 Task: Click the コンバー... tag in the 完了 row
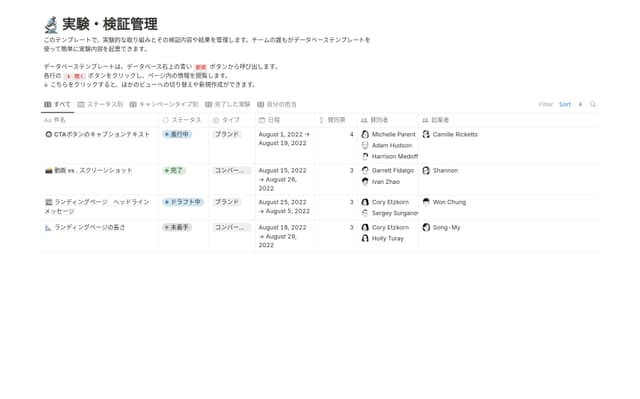tap(231, 171)
